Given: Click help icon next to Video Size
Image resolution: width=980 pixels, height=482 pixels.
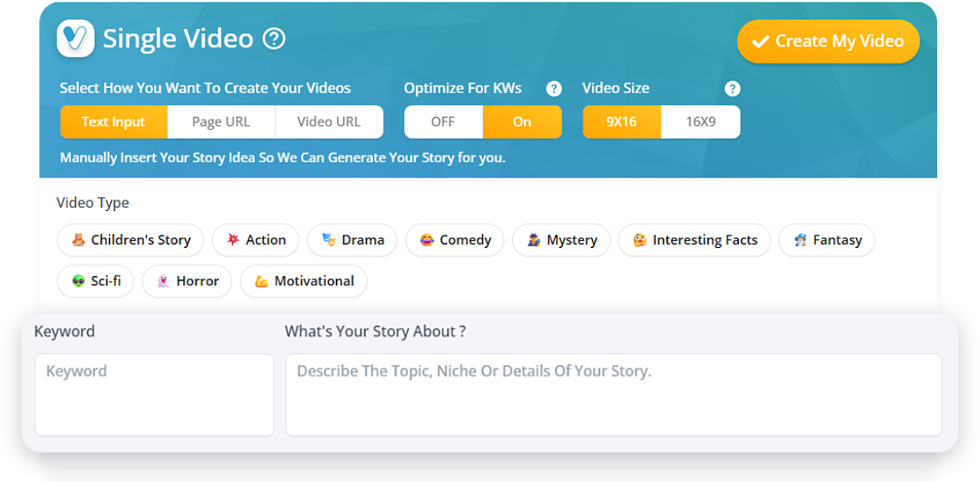Looking at the screenshot, I should pyautogui.click(x=733, y=89).
